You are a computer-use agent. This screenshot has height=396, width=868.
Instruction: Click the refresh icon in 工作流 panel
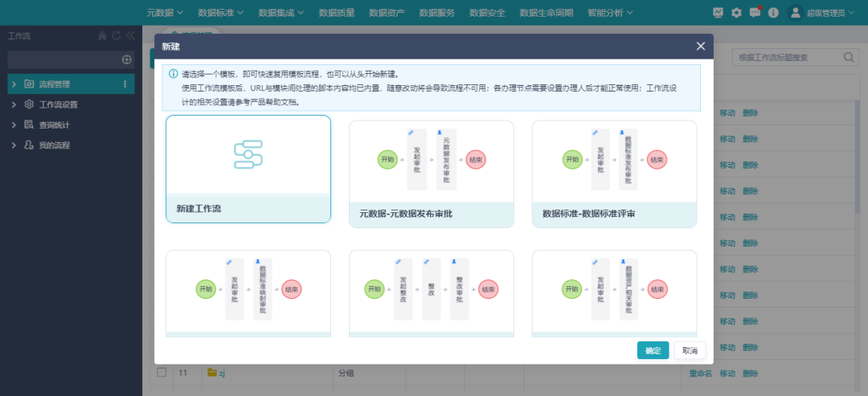[x=116, y=36]
